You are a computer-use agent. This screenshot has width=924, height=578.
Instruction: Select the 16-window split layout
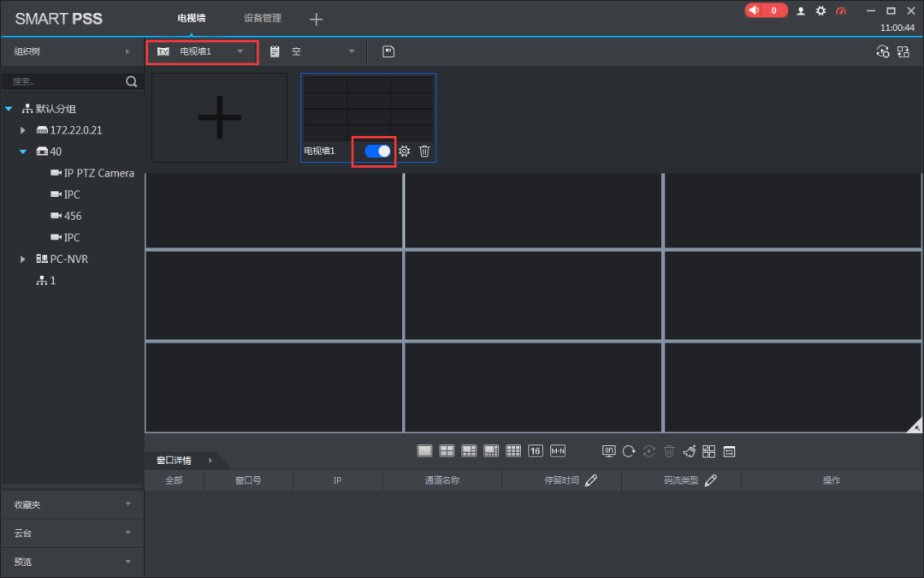pyautogui.click(x=536, y=451)
